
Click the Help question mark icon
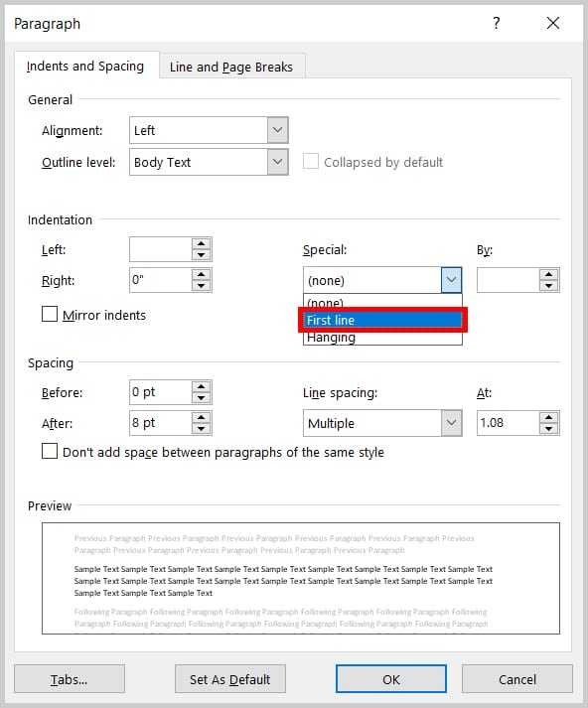pos(497,23)
